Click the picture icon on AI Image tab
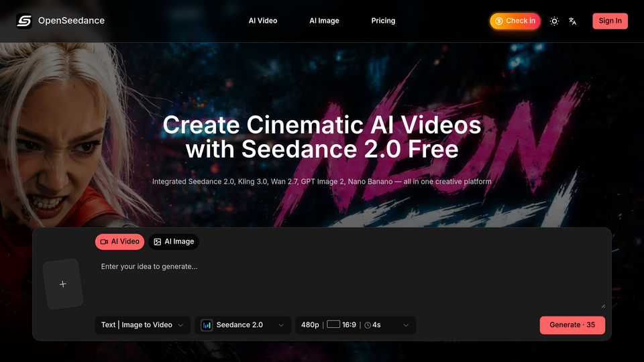644x362 pixels. click(157, 242)
